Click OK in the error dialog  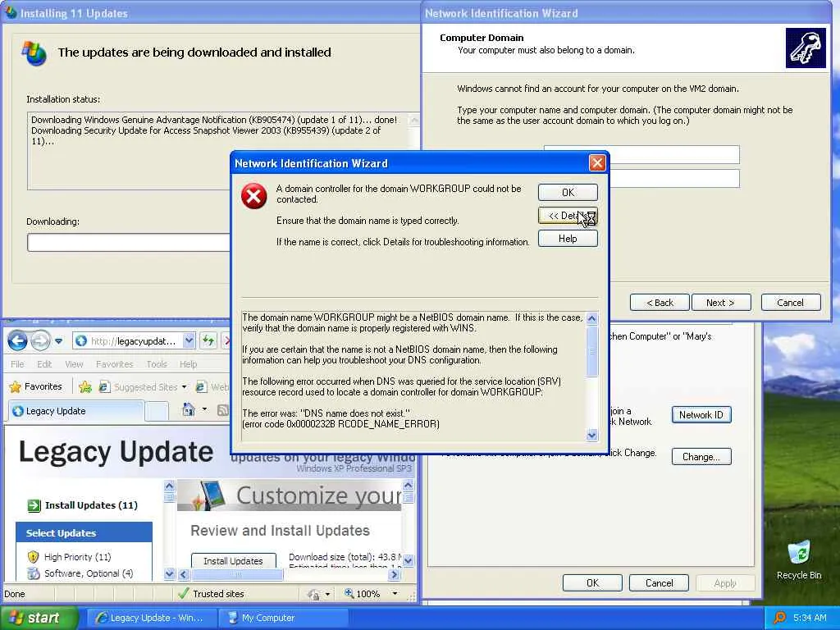tap(568, 192)
